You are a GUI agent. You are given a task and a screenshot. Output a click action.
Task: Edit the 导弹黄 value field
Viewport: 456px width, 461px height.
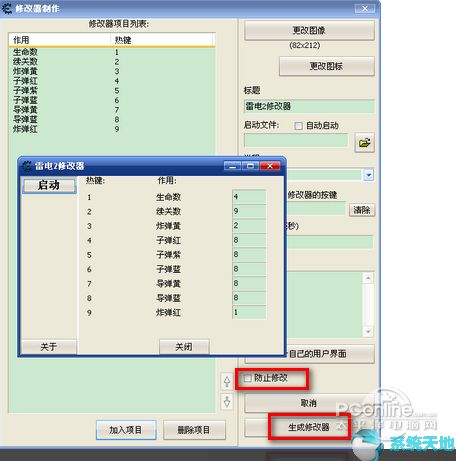click(249, 283)
